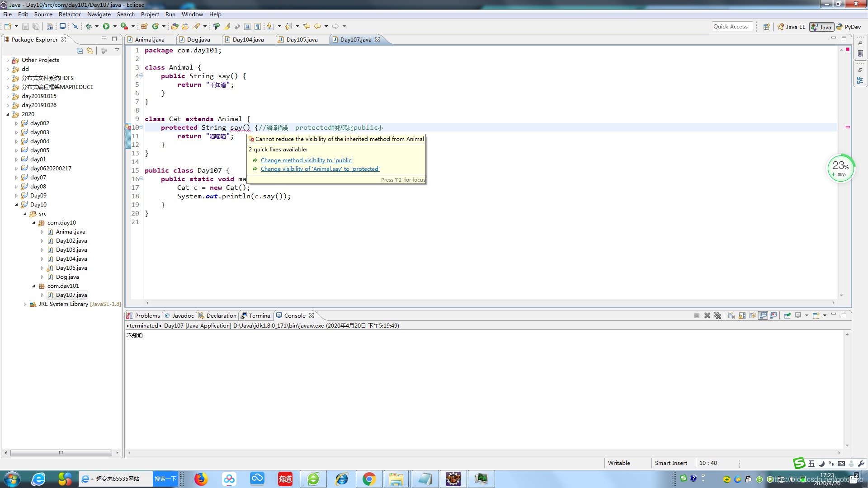Click the Debug bug icon
The height and width of the screenshot is (488, 868).
click(88, 26)
